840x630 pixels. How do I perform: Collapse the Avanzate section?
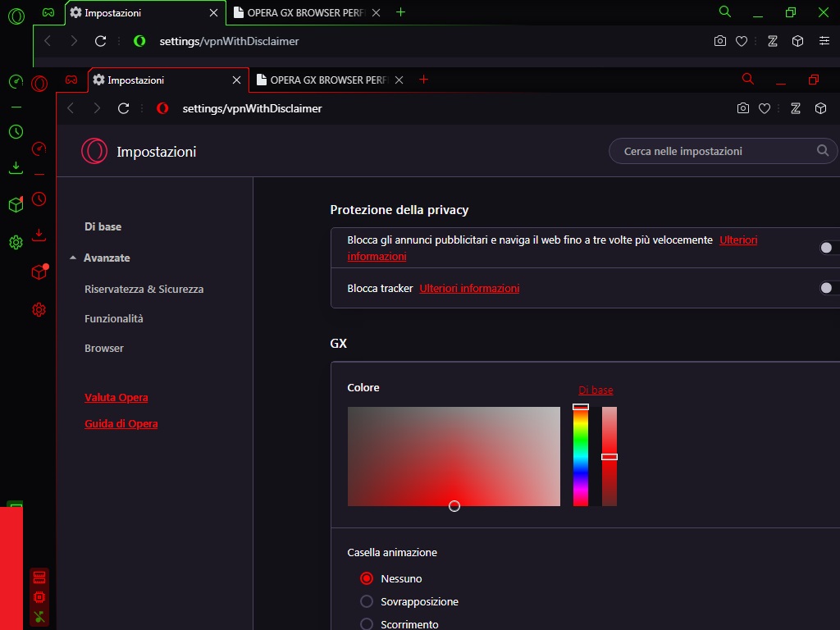coord(73,258)
